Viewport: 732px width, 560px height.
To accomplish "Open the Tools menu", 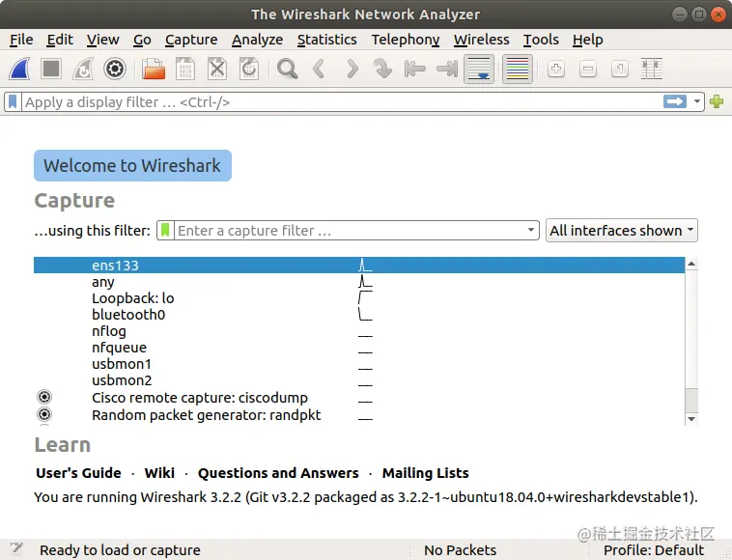I will (x=541, y=40).
